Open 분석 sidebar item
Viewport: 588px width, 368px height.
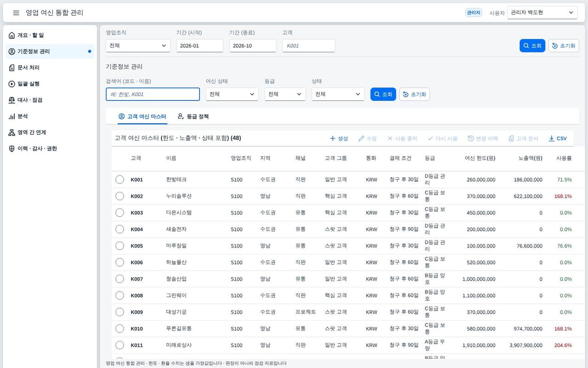(x=51, y=116)
